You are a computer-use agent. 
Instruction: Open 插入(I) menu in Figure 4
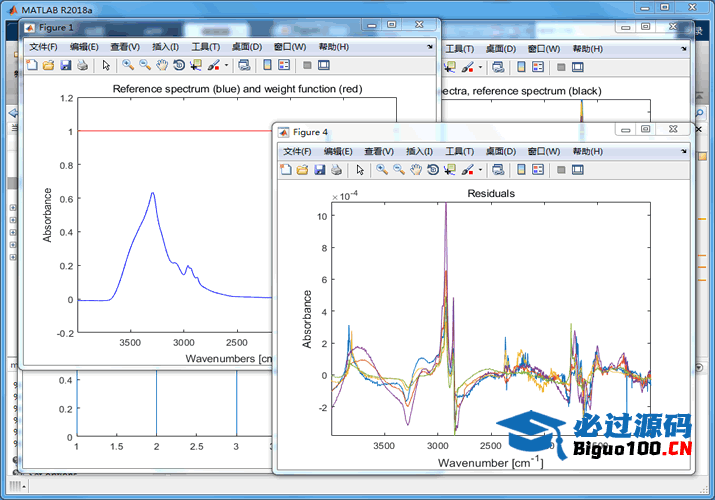click(x=419, y=151)
